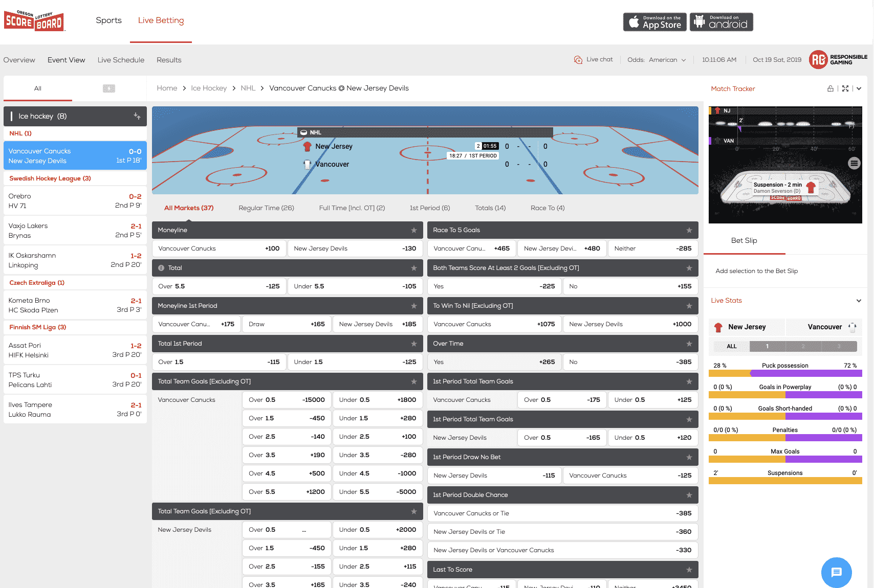Pick Draw +165 in Moneyline 1st Period

tap(287, 324)
